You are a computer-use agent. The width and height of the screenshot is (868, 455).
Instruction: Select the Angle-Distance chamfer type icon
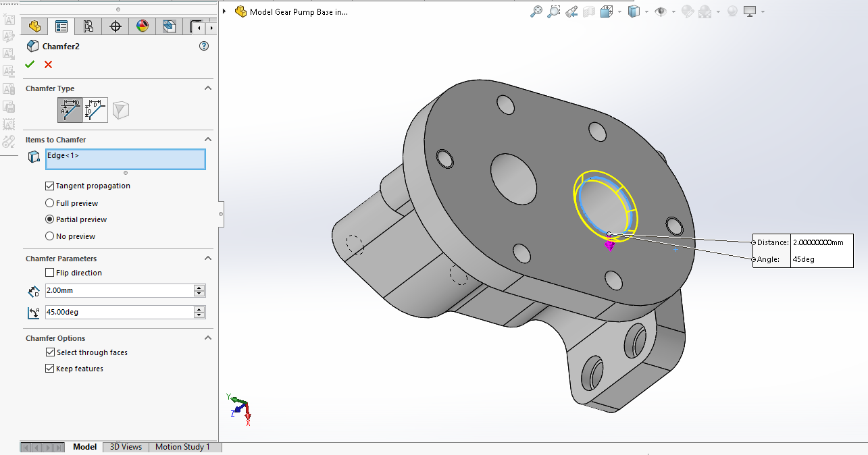tap(70, 110)
